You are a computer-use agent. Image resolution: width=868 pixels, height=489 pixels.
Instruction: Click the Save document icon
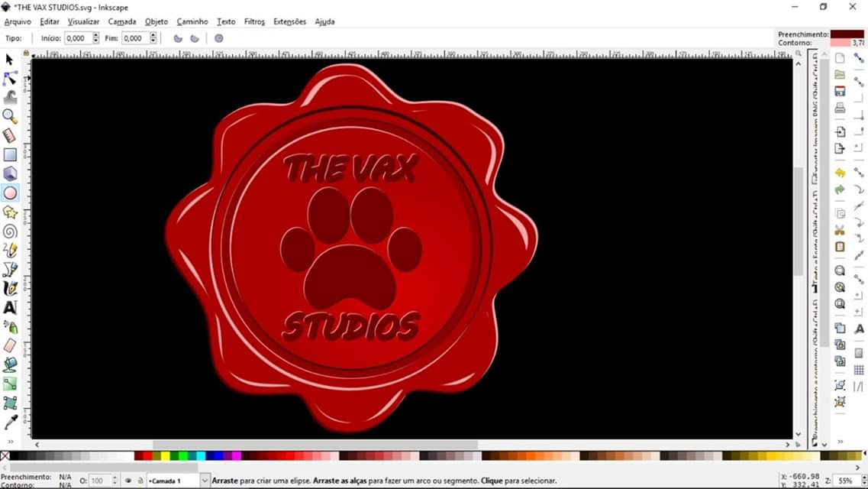pyautogui.click(x=840, y=92)
